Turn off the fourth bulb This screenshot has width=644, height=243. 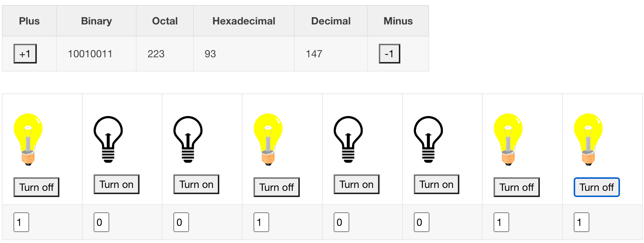[x=276, y=187]
